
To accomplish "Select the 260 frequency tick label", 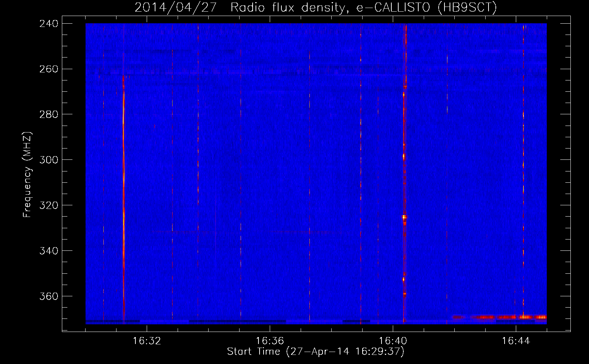I will 49,69.
